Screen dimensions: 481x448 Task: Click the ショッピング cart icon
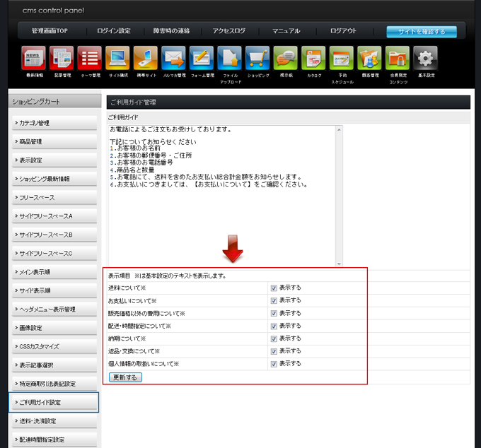[257, 58]
